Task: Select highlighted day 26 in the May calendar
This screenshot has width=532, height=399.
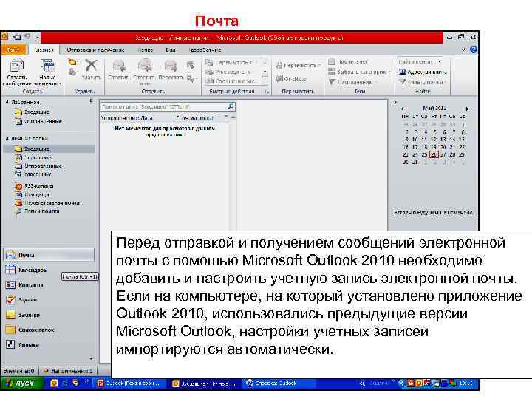Action: click(x=434, y=154)
